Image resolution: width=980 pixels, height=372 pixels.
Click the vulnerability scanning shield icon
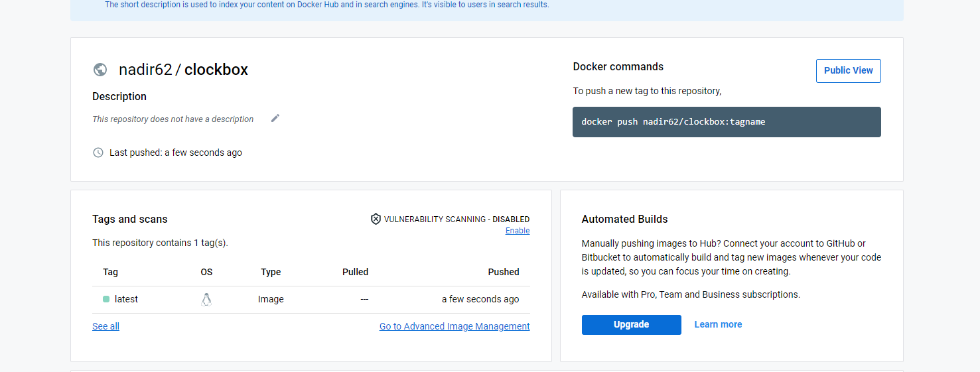(376, 219)
